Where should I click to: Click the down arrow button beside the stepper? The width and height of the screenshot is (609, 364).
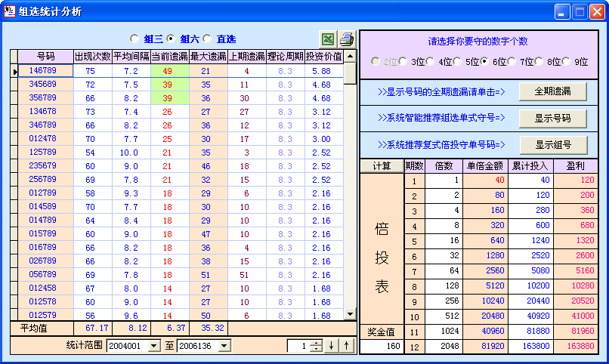click(332, 345)
